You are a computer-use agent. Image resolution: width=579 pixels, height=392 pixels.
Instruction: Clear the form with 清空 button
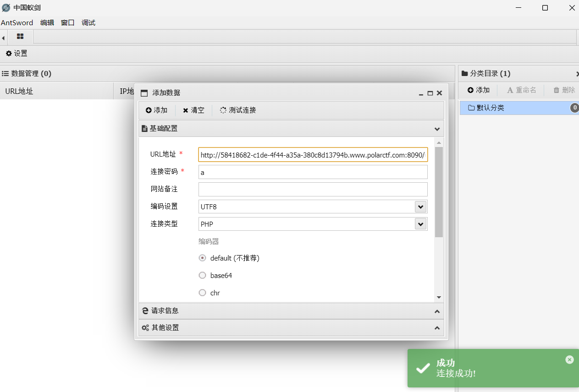[x=193, y=110]
